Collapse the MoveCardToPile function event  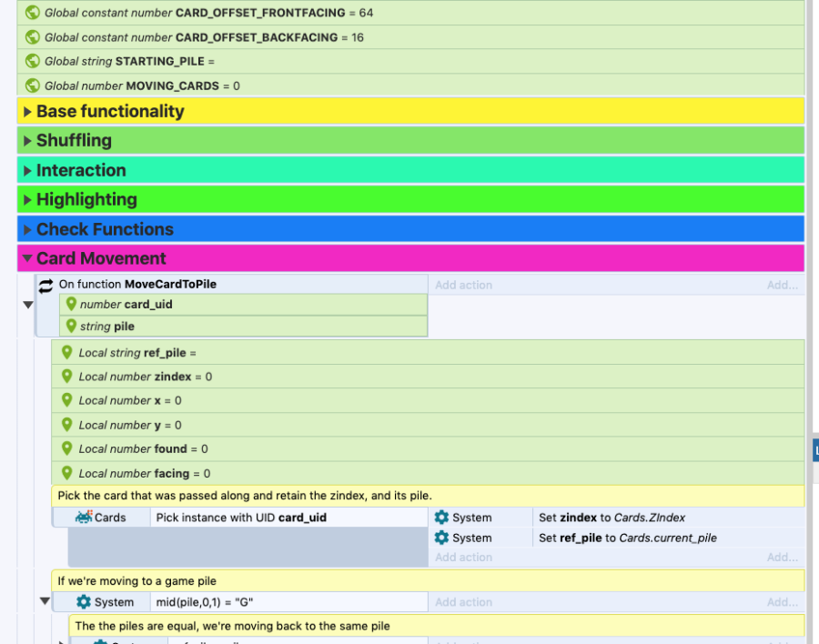[x=27, y=305]
